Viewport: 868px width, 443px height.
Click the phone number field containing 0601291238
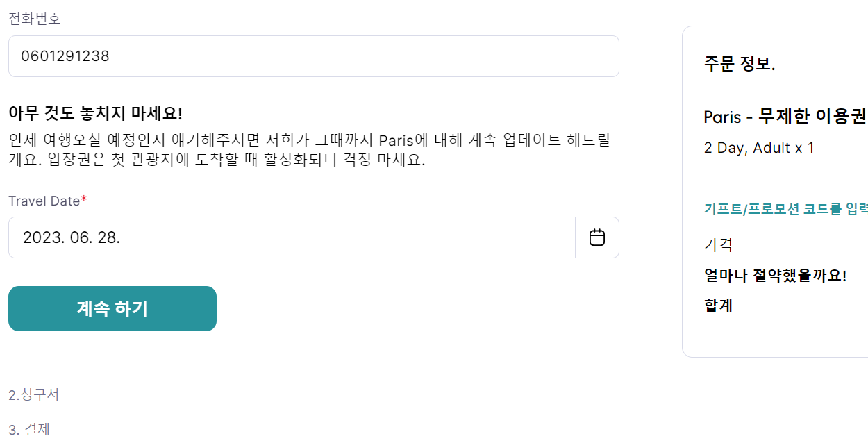[x=313, y=56]
